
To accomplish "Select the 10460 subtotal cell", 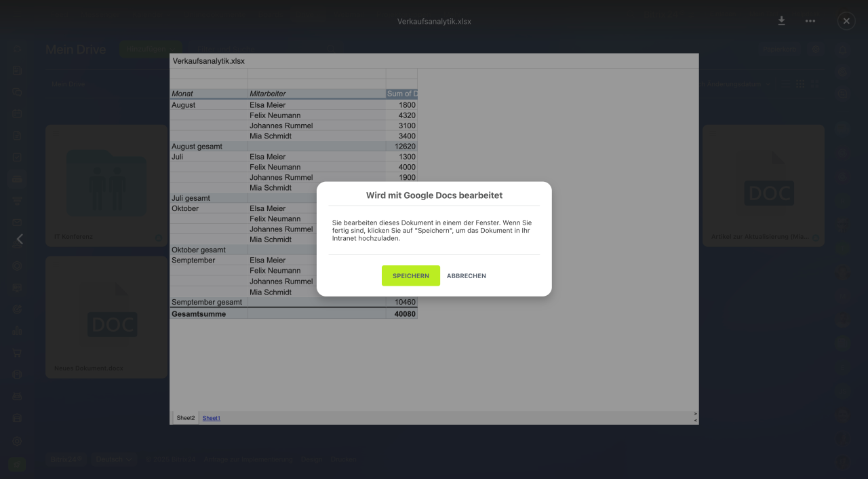I will click(401, 302).
